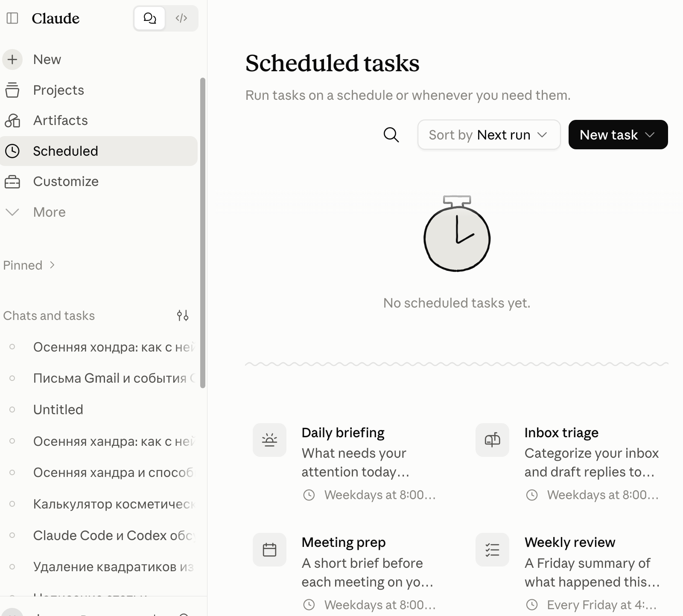This screenshot has width=683, height=616.
Task: Expand the Pinned chevron
Action: tap(52, 265)
